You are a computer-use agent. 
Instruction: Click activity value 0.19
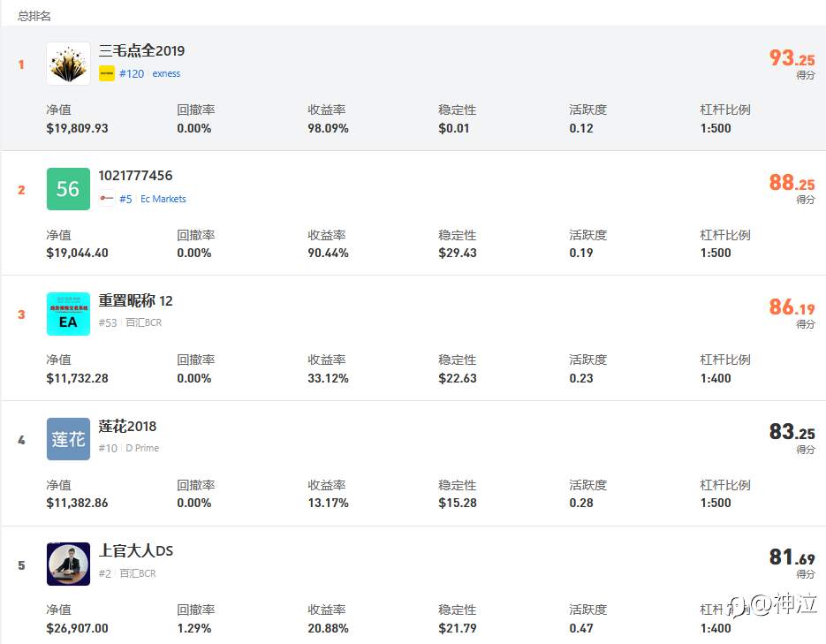click(581, 254)
